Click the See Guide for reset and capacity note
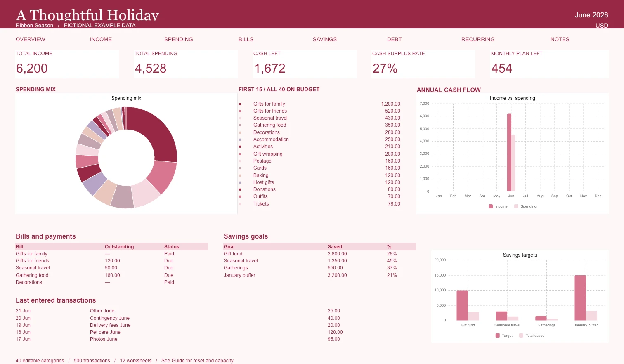The width and height of the screenshot is (624, 364). 198,361
